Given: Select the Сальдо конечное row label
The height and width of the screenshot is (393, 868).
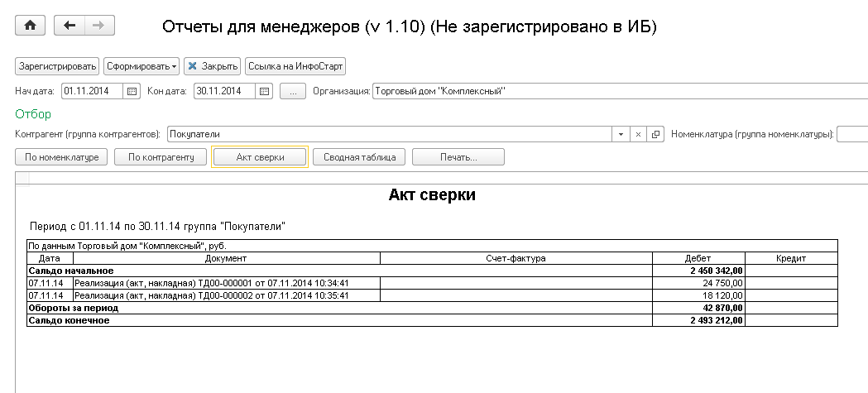Looking at the screenshot, I should [x=69, y=320].
